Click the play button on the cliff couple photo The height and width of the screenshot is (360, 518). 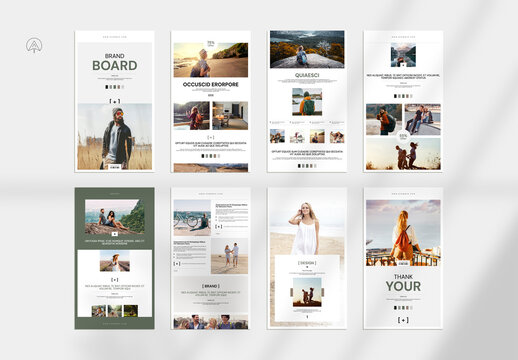point(115,234)
